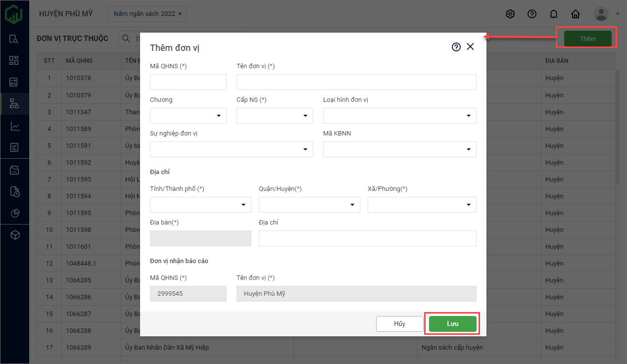Open the Tỉnh/Thành phố dropdown
Screen dimensions: 627x364
click(200, 205)
